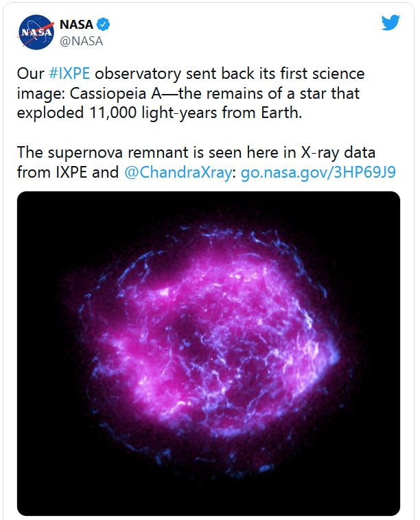The image size is (420, 520).
Task: Click the blue verified checkmark badge
Action: pyautogui.click(x=102, y=25)
